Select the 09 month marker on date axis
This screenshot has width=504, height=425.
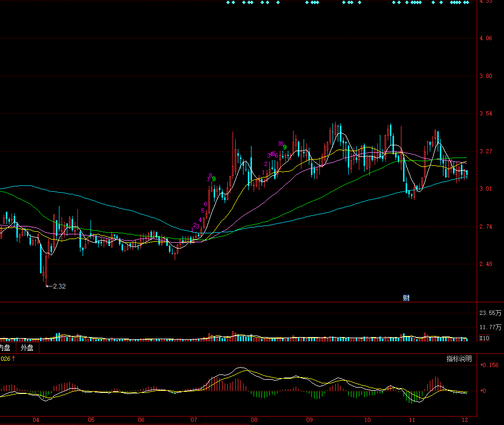click(x=309, y=420)
